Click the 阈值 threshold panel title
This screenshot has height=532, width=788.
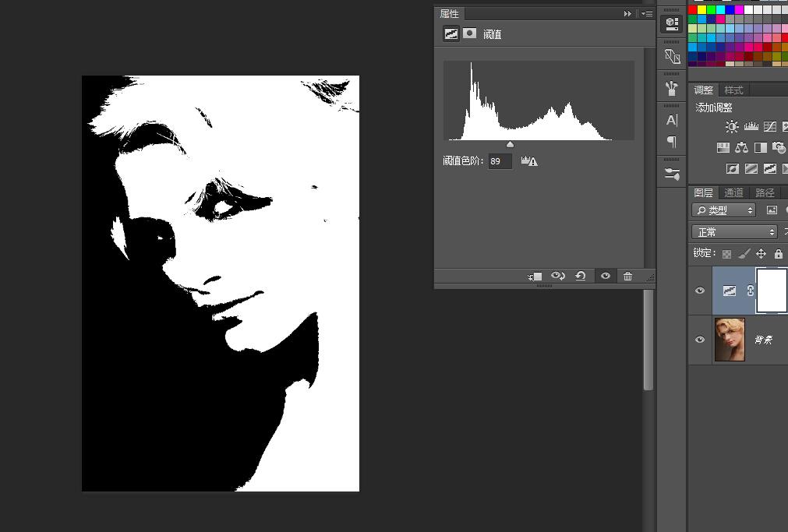click(x=492, y=34)
